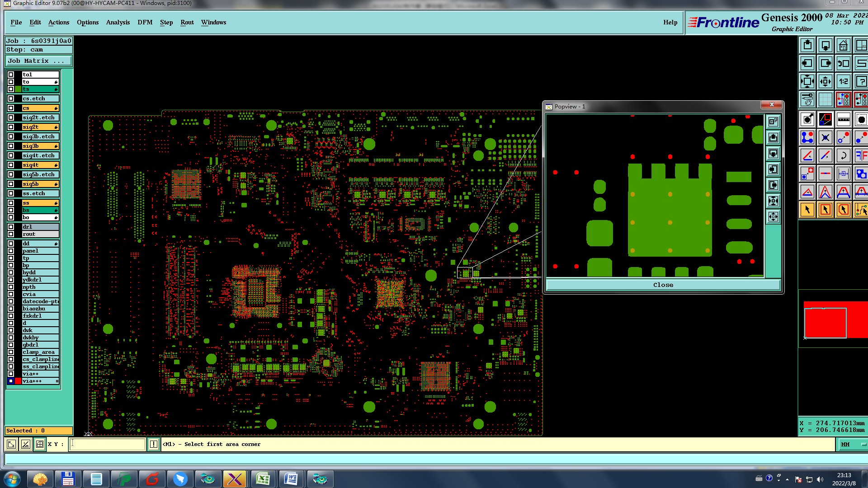Click the grid display icon

point(826,99)
